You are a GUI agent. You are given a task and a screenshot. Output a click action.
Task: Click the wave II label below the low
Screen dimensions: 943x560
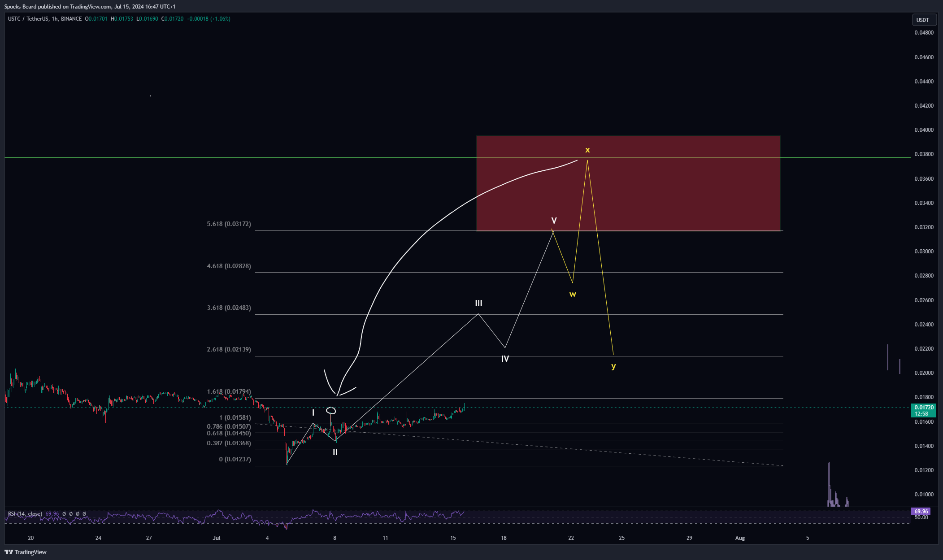[335, 452]
